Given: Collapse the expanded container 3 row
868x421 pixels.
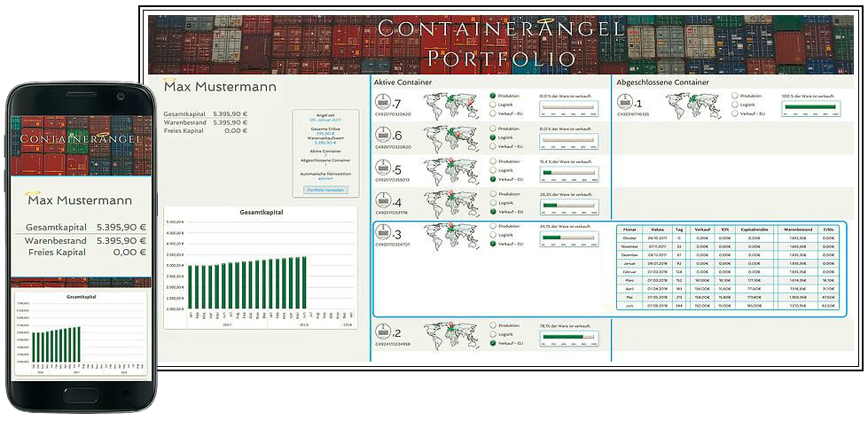Looking at the screenshot, I should 399,234.
